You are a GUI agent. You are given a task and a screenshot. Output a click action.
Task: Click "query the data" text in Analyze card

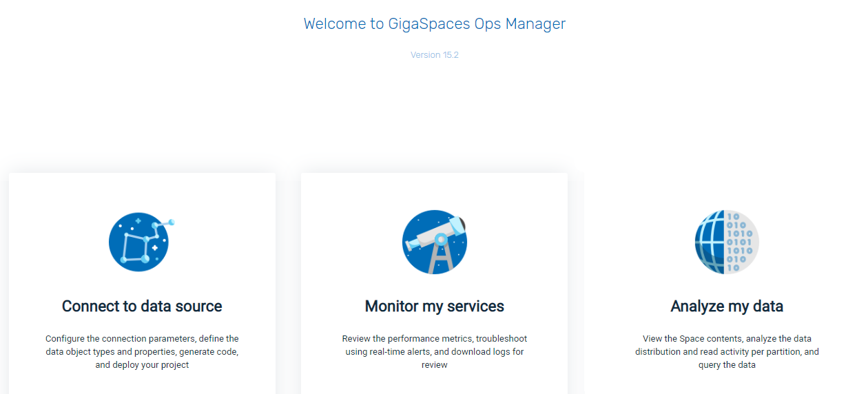[x=727, y=365]
